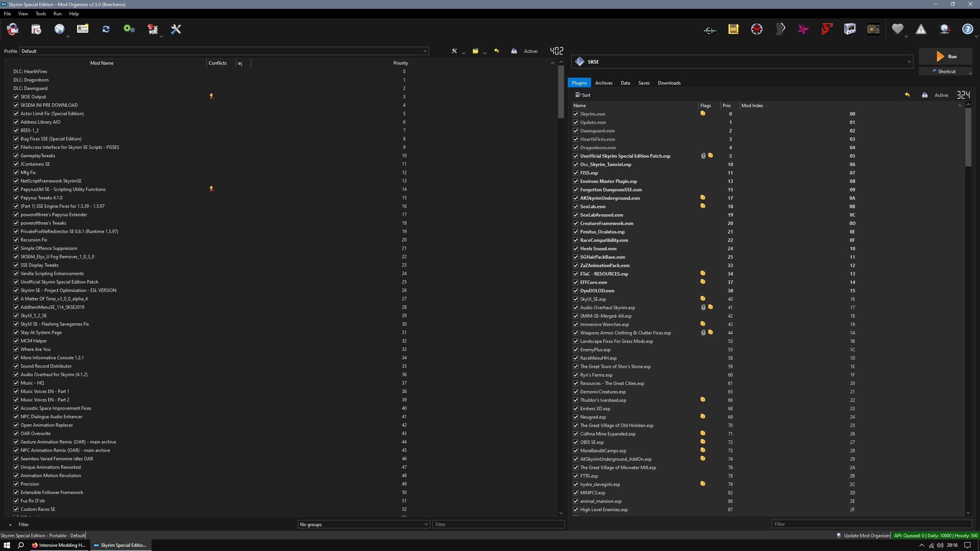Open the SKSE executable dropdown
This screenshot has height=551, width=980.
[x=742, y=62]
